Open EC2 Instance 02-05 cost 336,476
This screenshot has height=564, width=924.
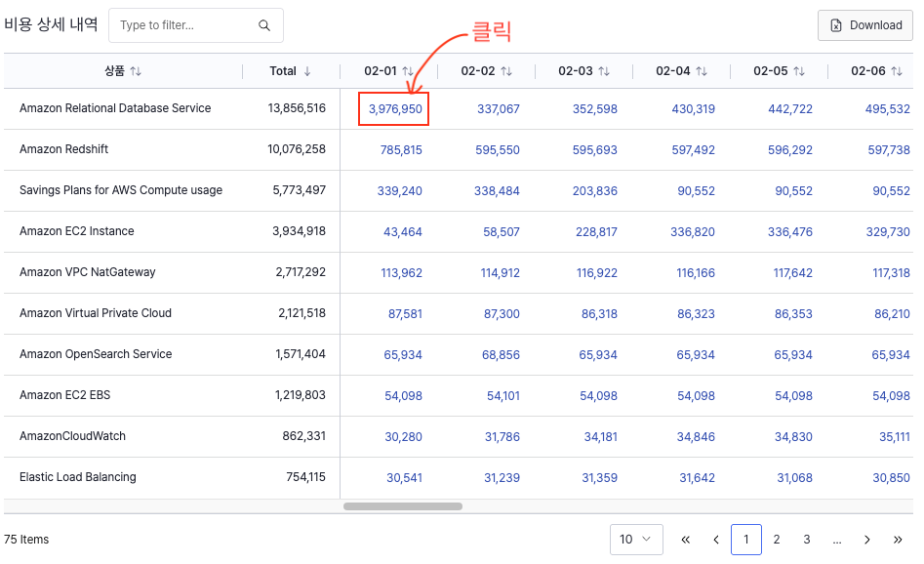(790, 231)
